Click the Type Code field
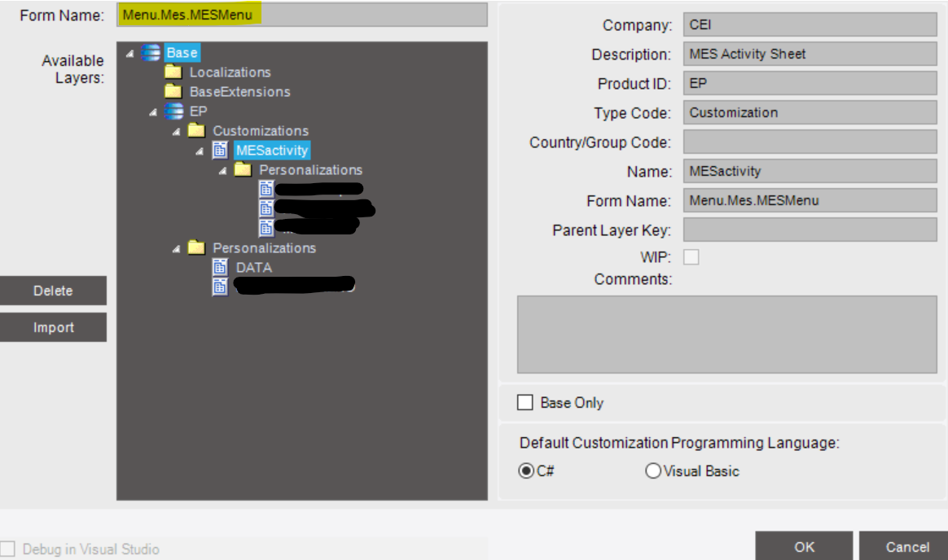This screenshot has width=948, height=560. pyautogui.click(x=810, y=112)
